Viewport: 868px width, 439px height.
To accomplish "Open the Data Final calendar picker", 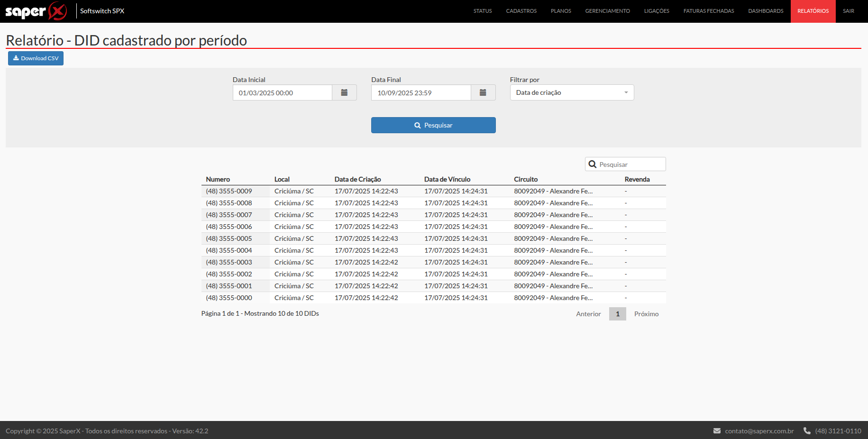I will [483, 93].
